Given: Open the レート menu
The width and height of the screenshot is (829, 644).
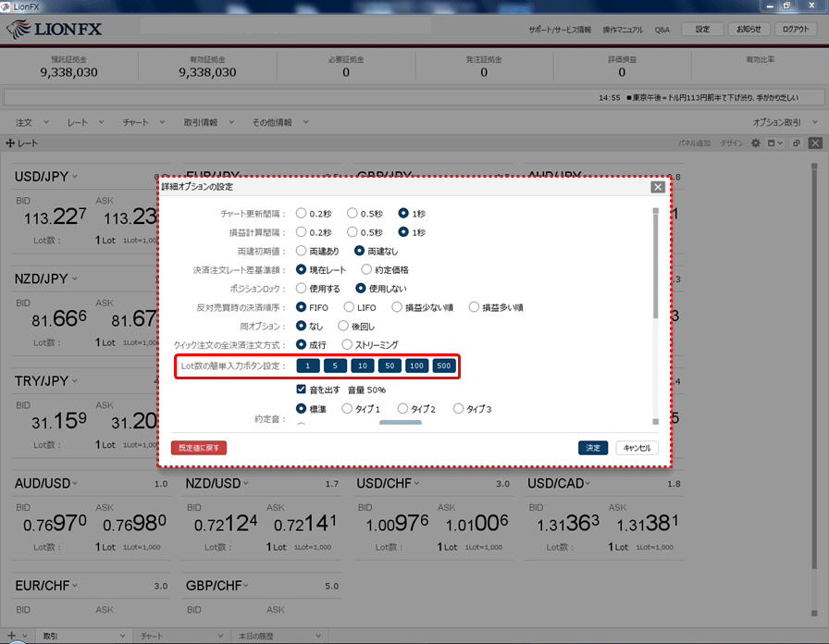Looking at the screenshot, I should 85,123.
